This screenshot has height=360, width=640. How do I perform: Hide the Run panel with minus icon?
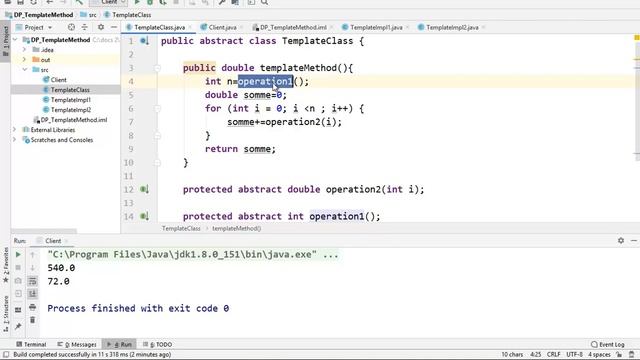click(x=633, y=240)
